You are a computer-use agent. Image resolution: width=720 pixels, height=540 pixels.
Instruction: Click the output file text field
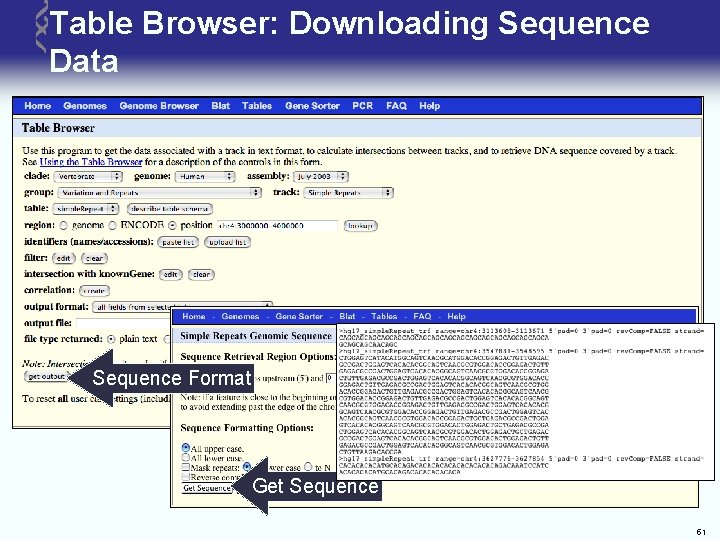(x=124, y=323)
